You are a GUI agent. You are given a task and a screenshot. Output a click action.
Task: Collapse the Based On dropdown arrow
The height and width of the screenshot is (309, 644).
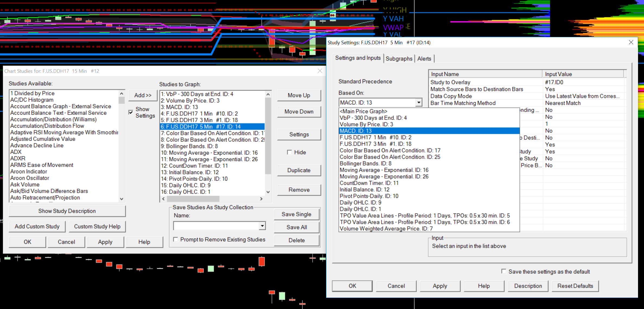[419, 103]
